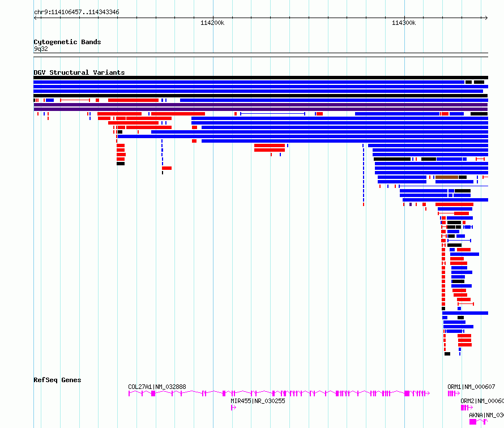The height and width of the screenshot is (428, 504).
Task: Click the 114300k ruler label
Action: click(403, 23)
